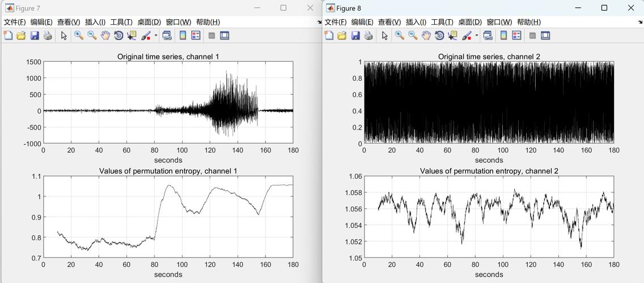Click Insert Colorbar in Figure 8 toolbar
Screen dimensions: 644x283
point(503,36)
